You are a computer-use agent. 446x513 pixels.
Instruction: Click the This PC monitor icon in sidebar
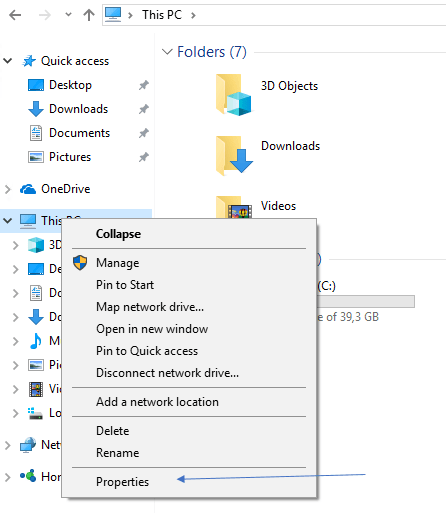(28, 221)
